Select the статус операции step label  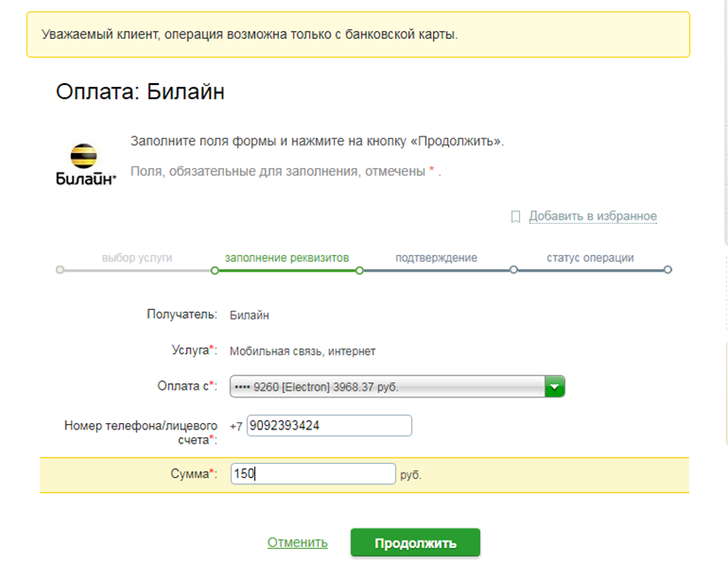pos(590,258)
